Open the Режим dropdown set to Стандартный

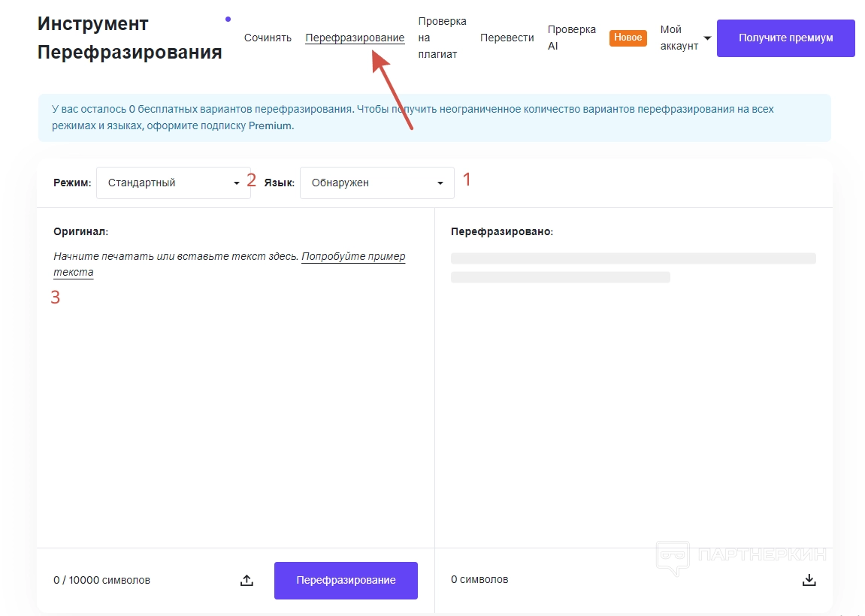173,183
